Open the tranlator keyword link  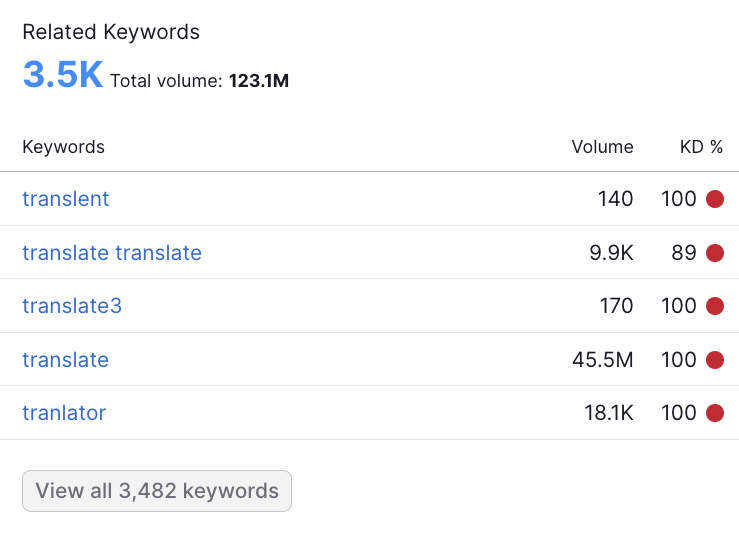[64, 413]
